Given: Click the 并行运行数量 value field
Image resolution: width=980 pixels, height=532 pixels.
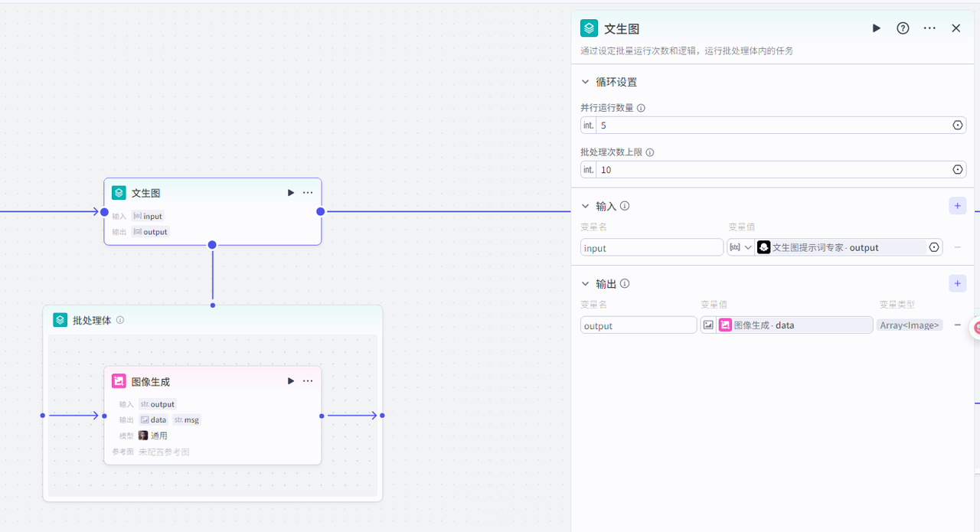Looking at the screenshot, I should (772, 126).
